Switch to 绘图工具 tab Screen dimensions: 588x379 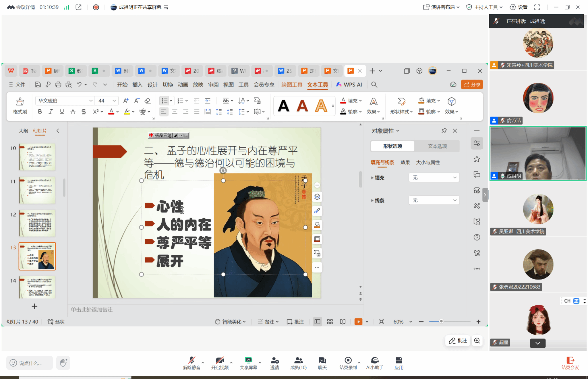coord(292,85)
